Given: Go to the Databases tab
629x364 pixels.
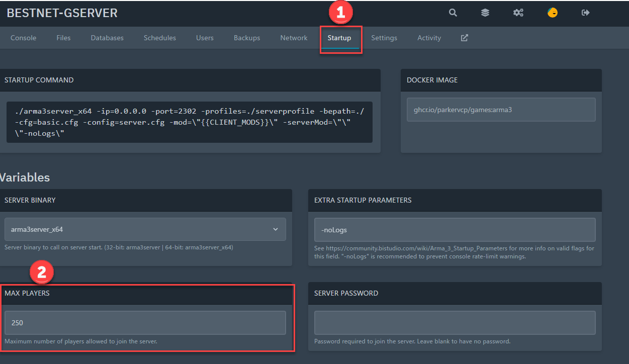Looking at the screenshot, I should [107, 38].
